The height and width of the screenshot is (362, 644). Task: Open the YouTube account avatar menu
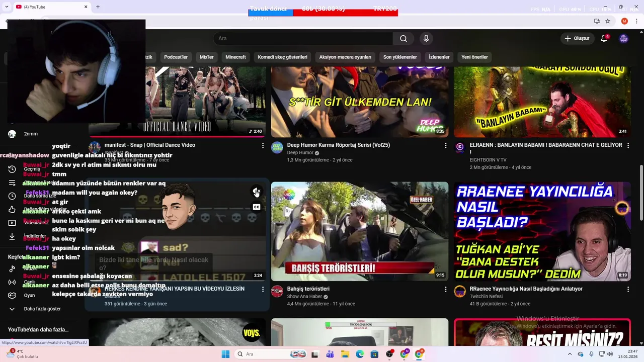(x=624, y=39)
